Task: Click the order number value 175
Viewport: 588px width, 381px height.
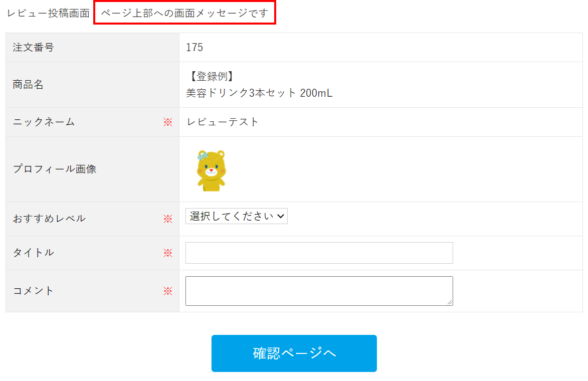Action: click(194, 48)
